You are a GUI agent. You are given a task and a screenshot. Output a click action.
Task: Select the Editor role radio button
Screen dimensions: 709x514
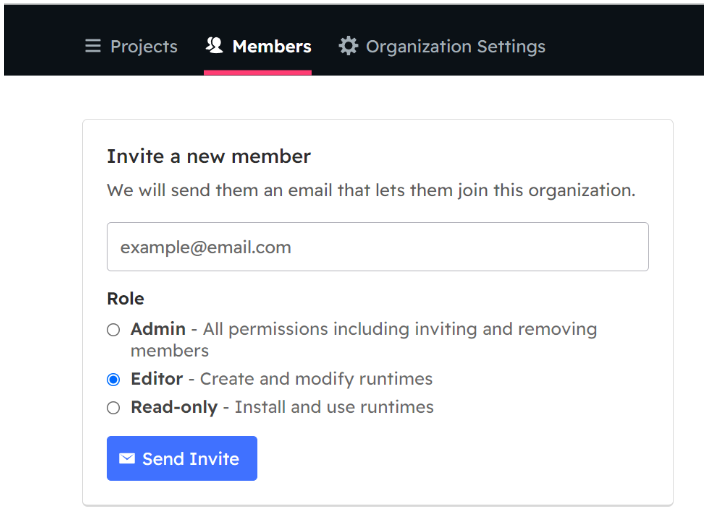tap(113, 379)
